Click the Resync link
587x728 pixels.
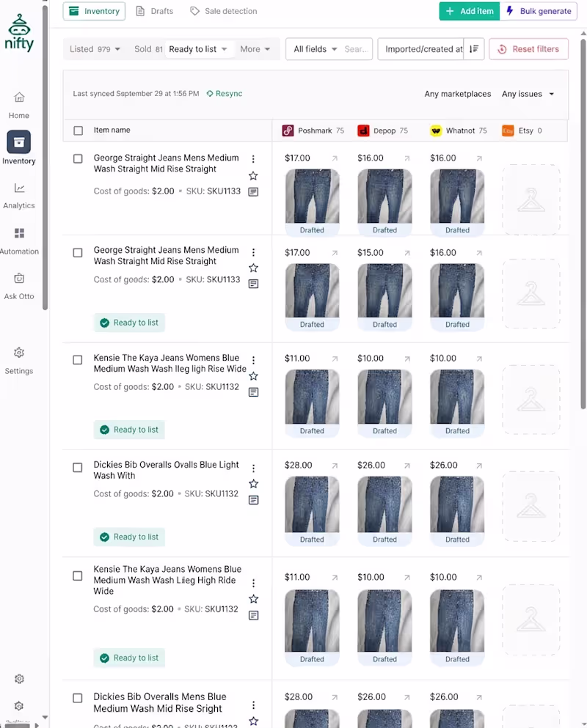pyautogui.click(x=225, y=93)
